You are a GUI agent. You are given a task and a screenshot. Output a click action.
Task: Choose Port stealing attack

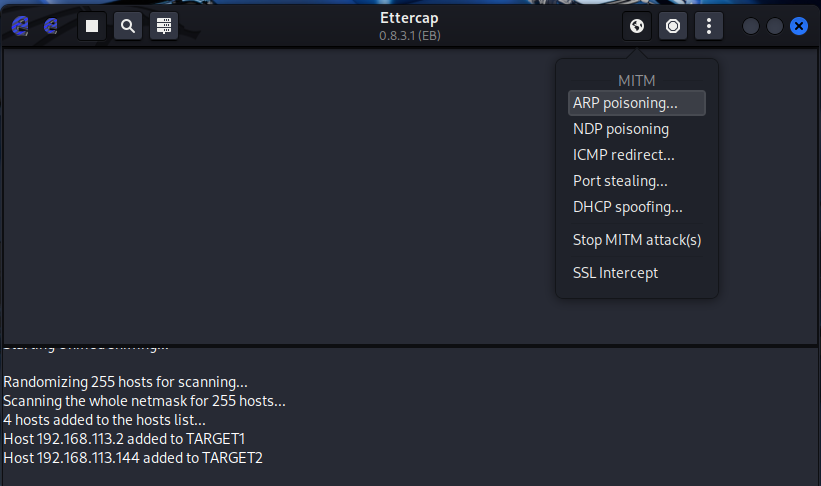click(620, 181)
